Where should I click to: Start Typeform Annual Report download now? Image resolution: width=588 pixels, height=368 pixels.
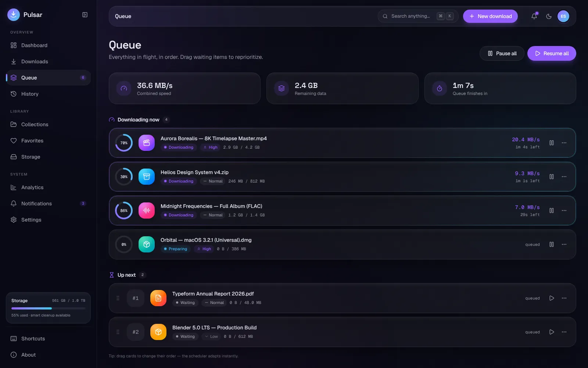[x=552, y=298]
